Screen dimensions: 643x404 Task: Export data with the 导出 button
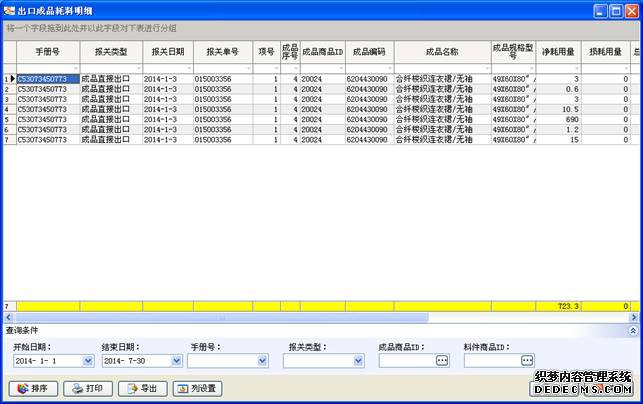pos(141,388)
